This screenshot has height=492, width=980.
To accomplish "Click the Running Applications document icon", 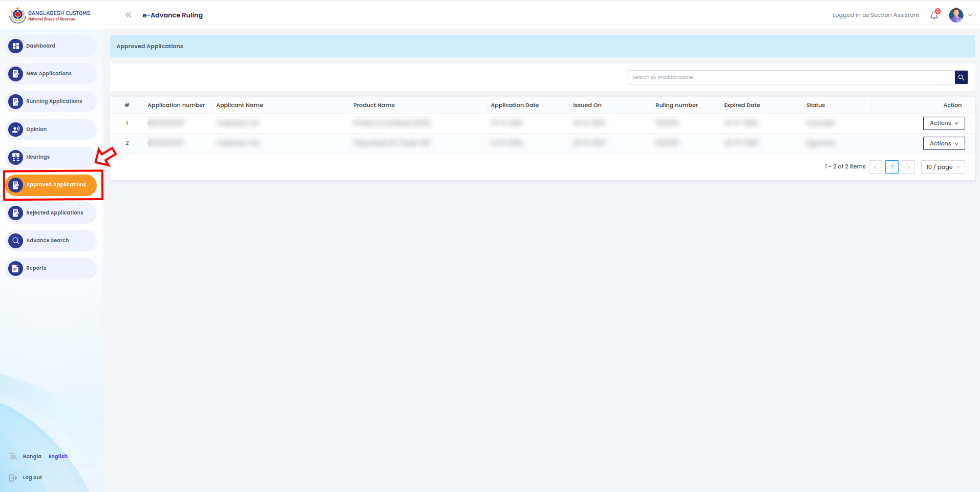I will click(x=16, y=101).
